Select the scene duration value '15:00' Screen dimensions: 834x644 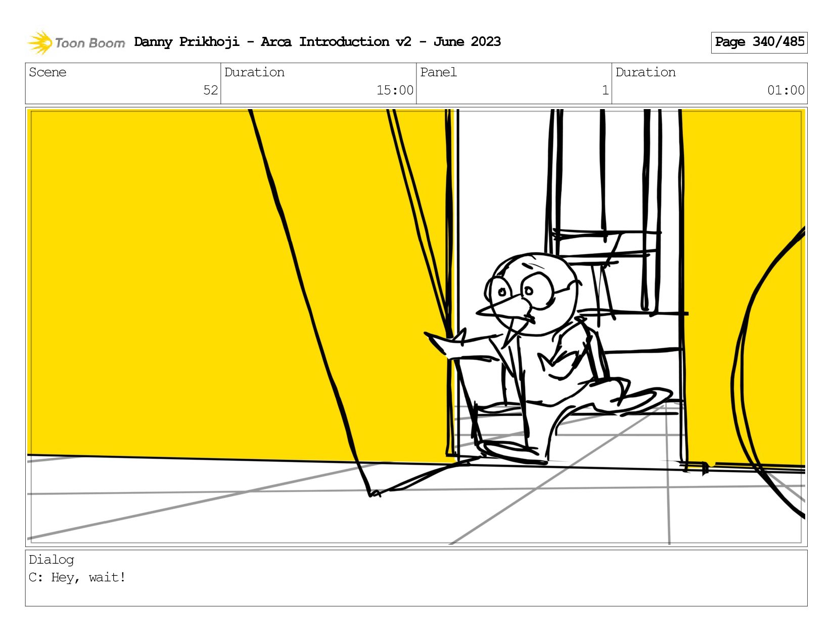395,90
